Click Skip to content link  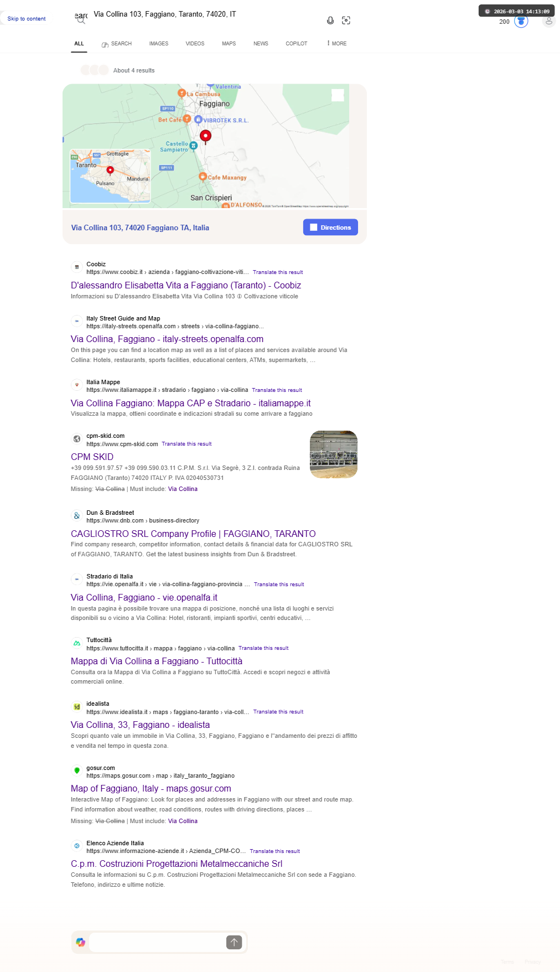coord(27,19)
